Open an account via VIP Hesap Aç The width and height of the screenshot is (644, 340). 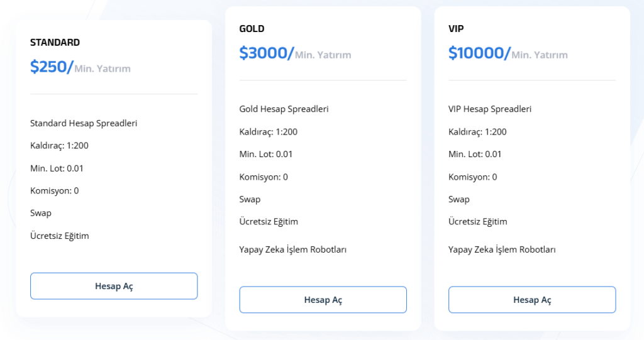click(532, 300)
